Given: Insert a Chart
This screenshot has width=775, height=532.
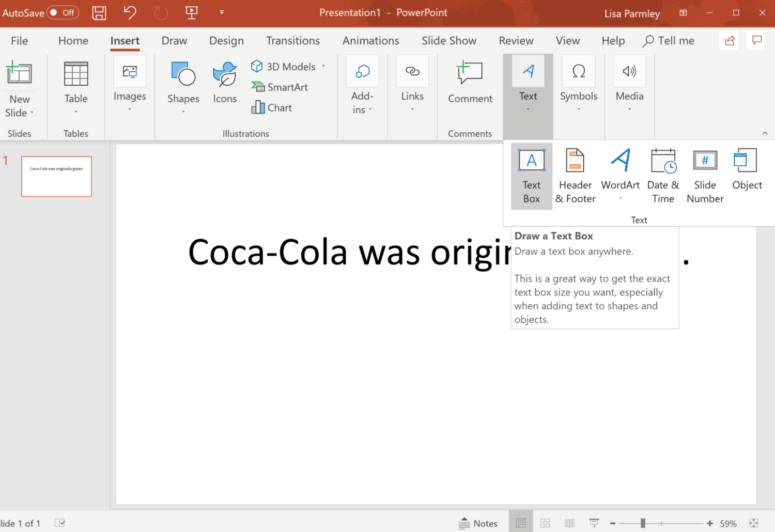Looking at the screenshot, I should pyautogui.click(x=272, y=107).
